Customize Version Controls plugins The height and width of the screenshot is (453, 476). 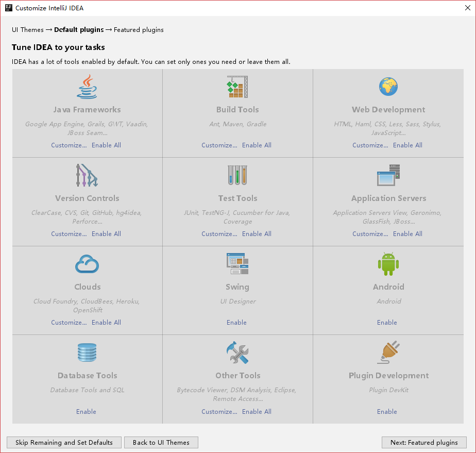69,234
